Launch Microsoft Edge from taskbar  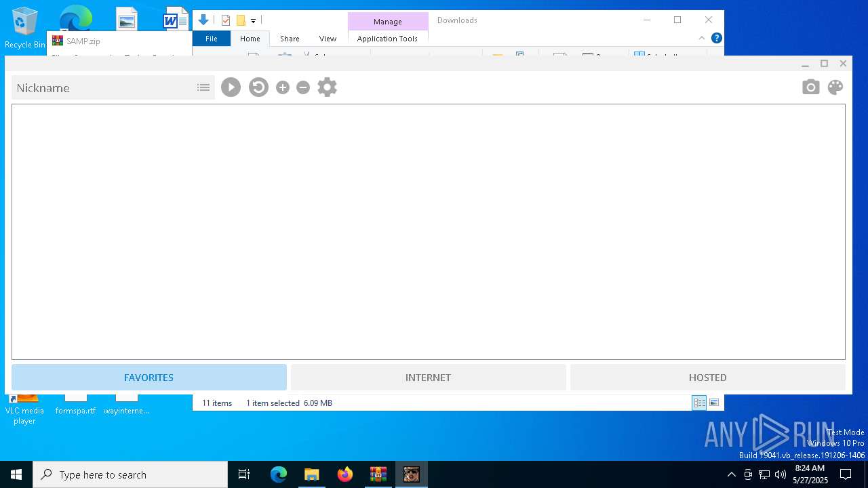(x=279, y=474)
